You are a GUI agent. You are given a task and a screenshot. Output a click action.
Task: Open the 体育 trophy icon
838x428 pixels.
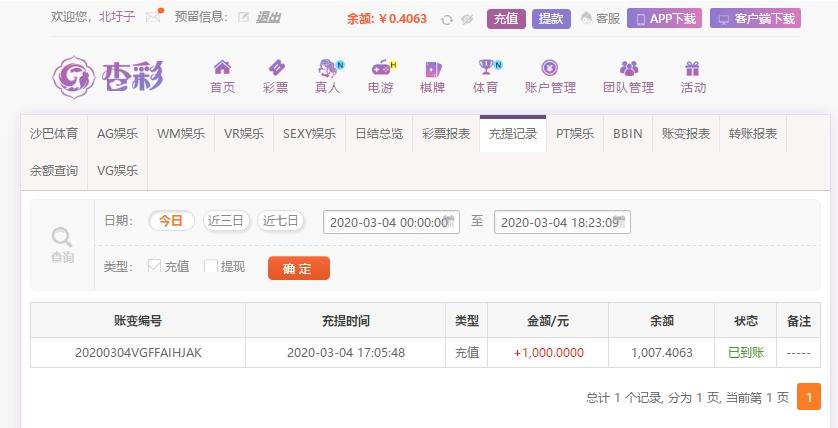click(x=487, y=67)
